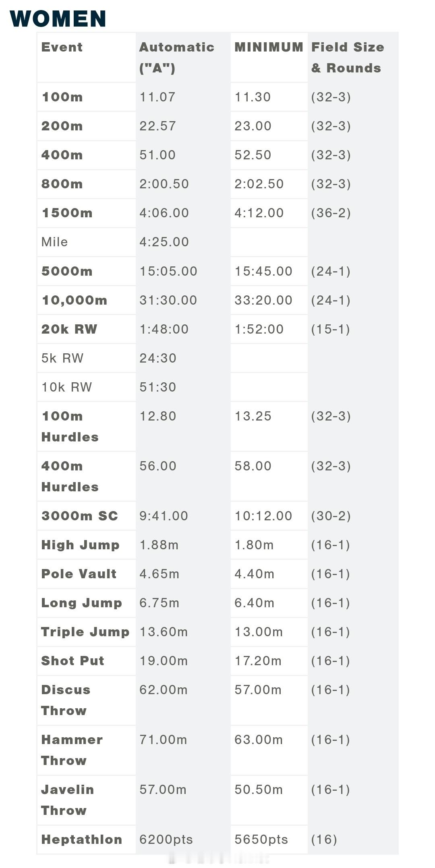The width and height of the screenshot is (435, 868).
Task: Click the High Jump automatic mark 1.88m
Action: click(x=159, y=545)
